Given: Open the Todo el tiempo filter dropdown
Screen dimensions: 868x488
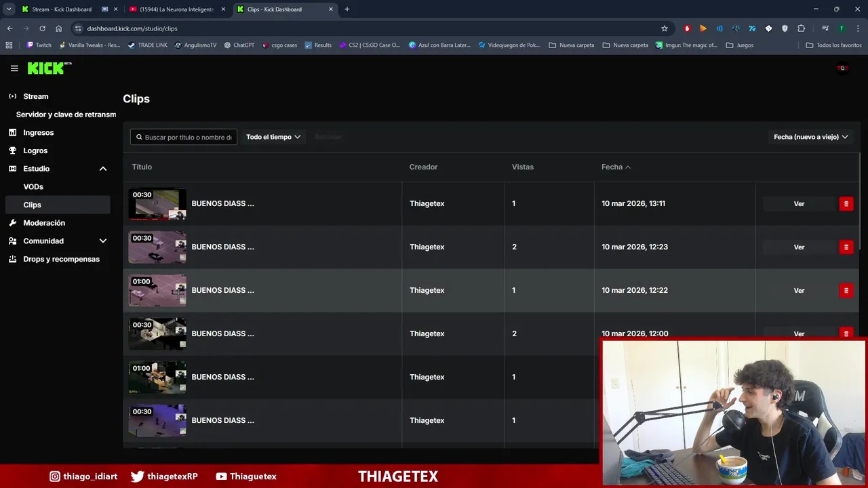Looking at the screenshot, I should click(273, 137).
